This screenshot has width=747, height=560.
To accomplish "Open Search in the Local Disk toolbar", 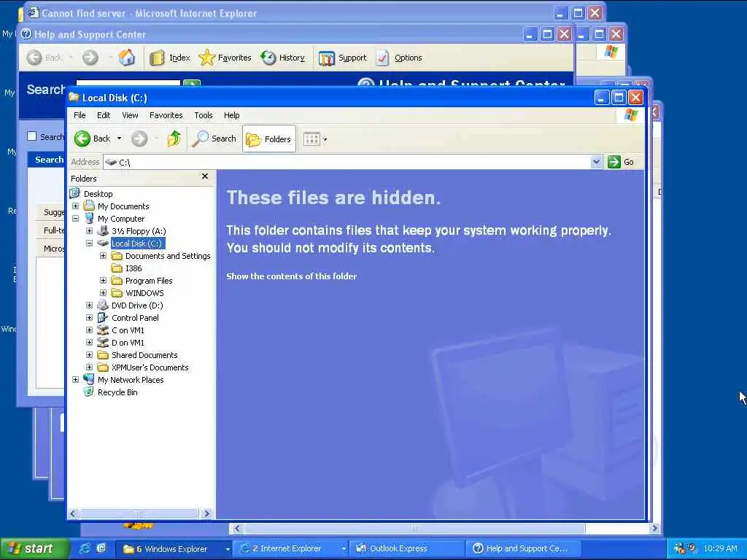I will pos(214,139).
